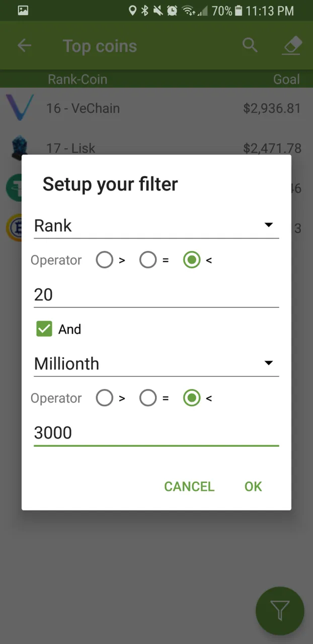
Task: Tap the Rank value field showing 20
Action: coord(156,294)
